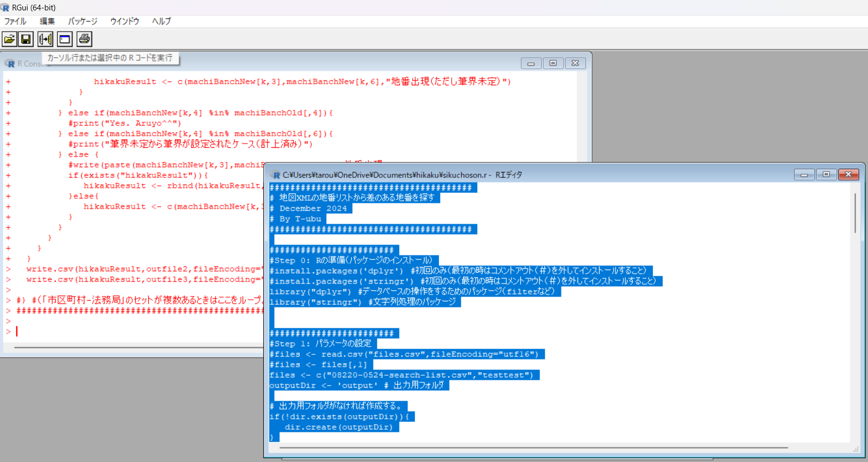The height and width of the screenshot is (462, 868).
Task: Click console line with '地番出現(ただし筆界未定)'
Action: (x=302, y=82)
